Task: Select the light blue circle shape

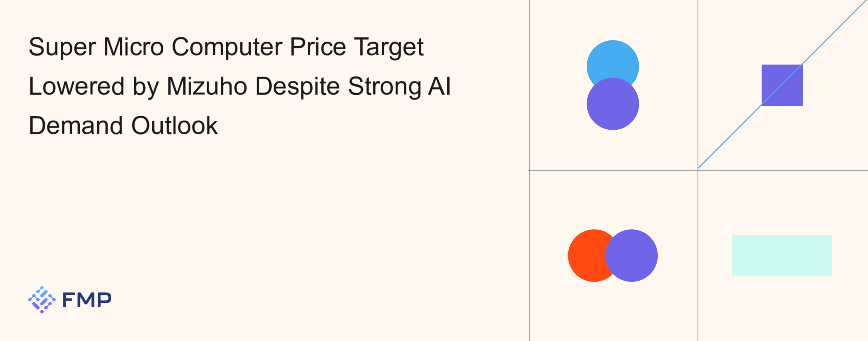Action: click(613, 58)
